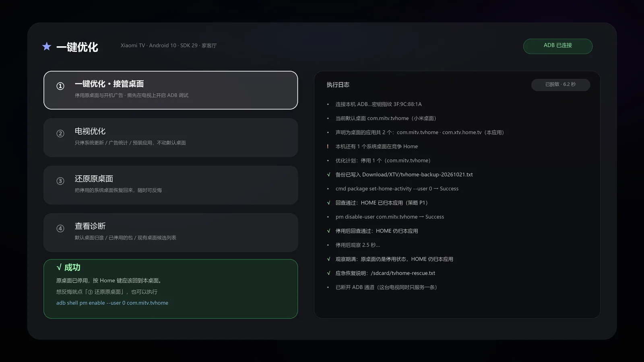Click log line 停用后回查通过
Screen dimensions: 644x362
377,231
